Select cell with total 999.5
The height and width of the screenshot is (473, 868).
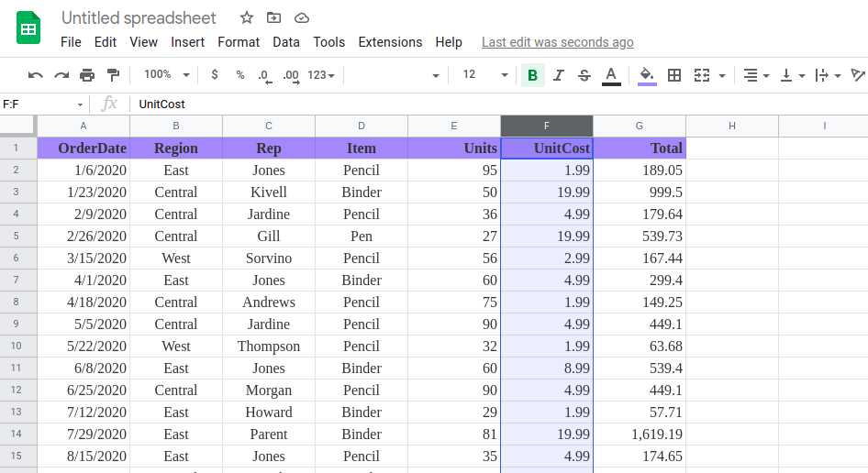click(x=640, y=192)
